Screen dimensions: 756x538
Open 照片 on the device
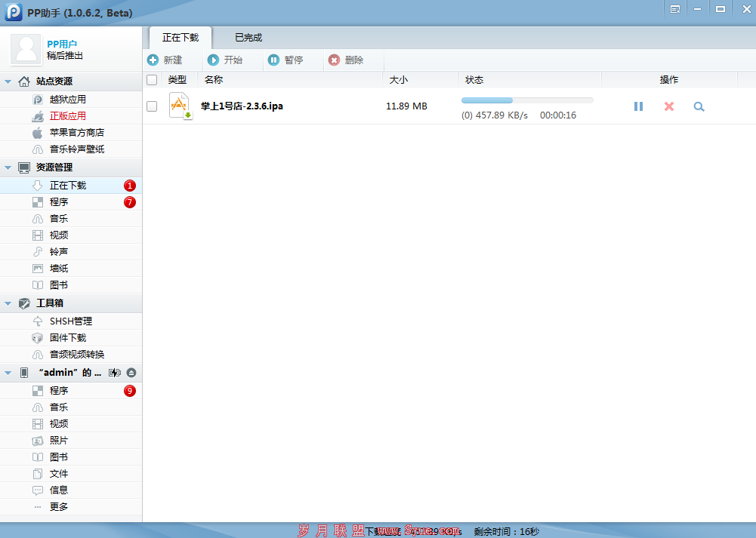(x=71, y=441)
